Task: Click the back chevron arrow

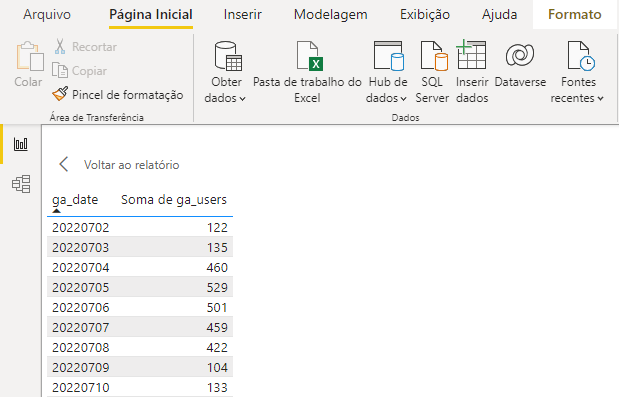Action: (x=64, y=164)
